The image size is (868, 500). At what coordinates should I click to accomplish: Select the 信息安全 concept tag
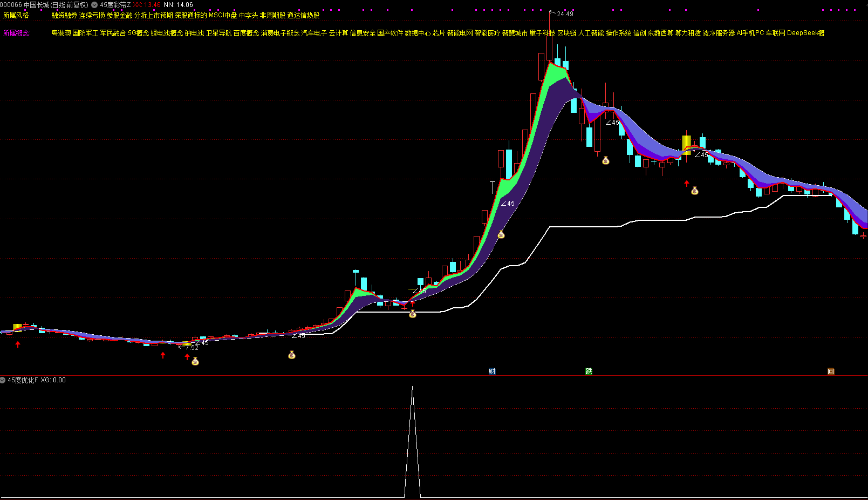363,33
